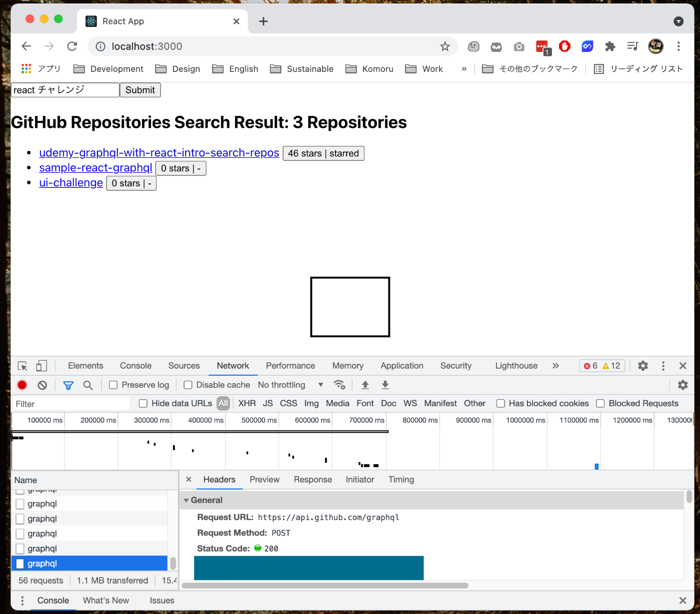The image size is (700, 614).
Task: Open DevTools settings gear
Action: coord(643,366)
